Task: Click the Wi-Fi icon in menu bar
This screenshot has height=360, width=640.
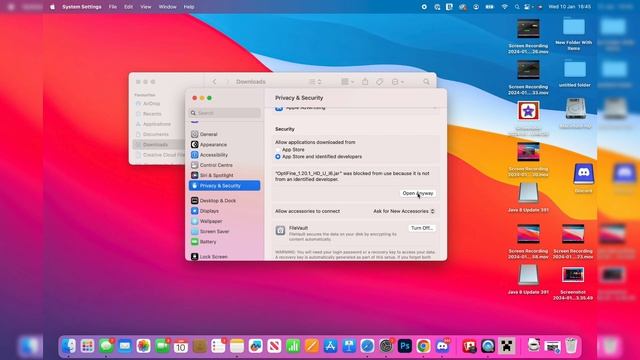Action: pos(504,7)
